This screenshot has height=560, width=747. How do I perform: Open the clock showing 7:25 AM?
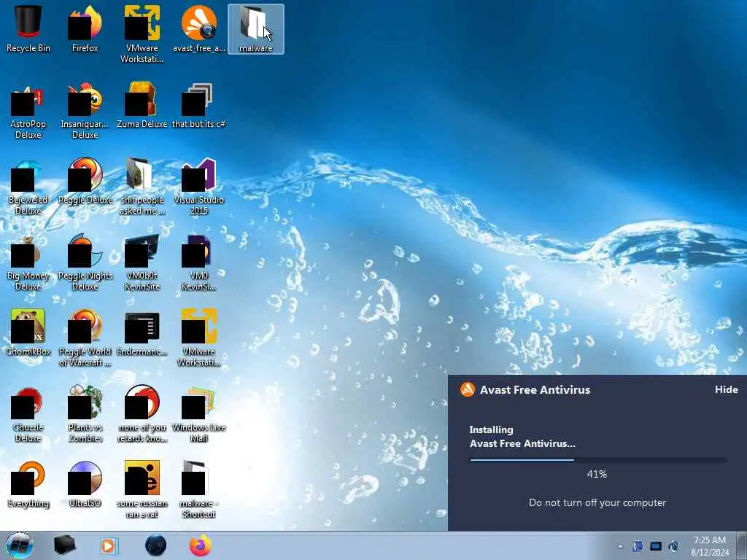click(709, 546)
